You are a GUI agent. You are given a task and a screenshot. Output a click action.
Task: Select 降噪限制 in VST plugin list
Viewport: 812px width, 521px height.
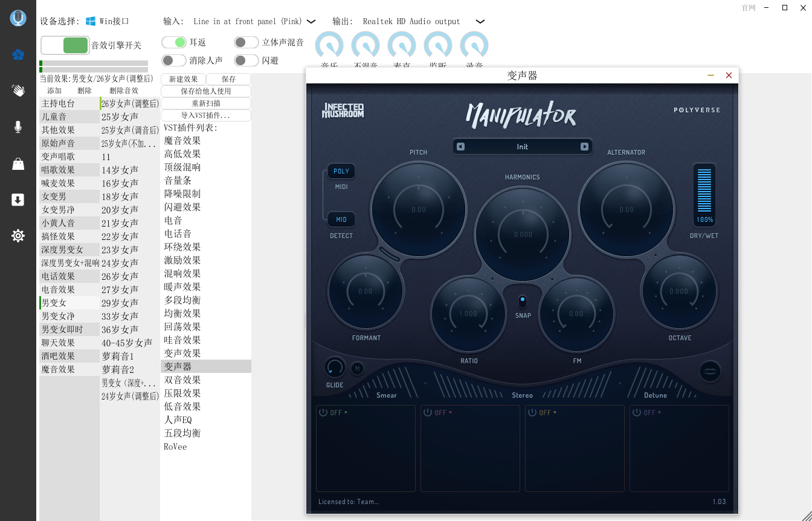206,194
